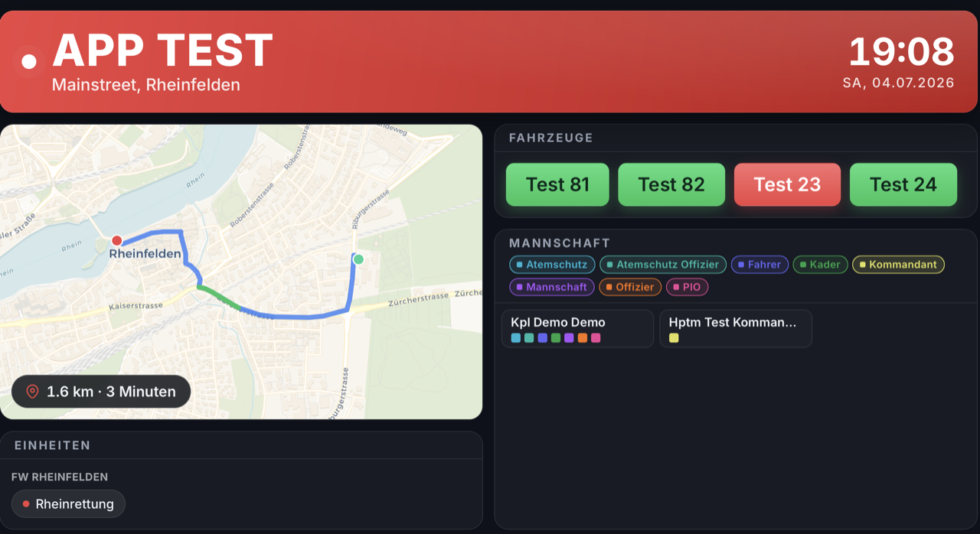Select the Rheinrettung unit chip
The image size is (980, 534).
tap(68, 504)
